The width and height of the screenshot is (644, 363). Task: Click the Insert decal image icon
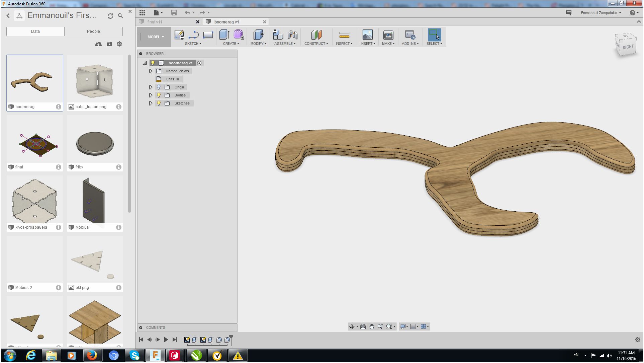368,35
